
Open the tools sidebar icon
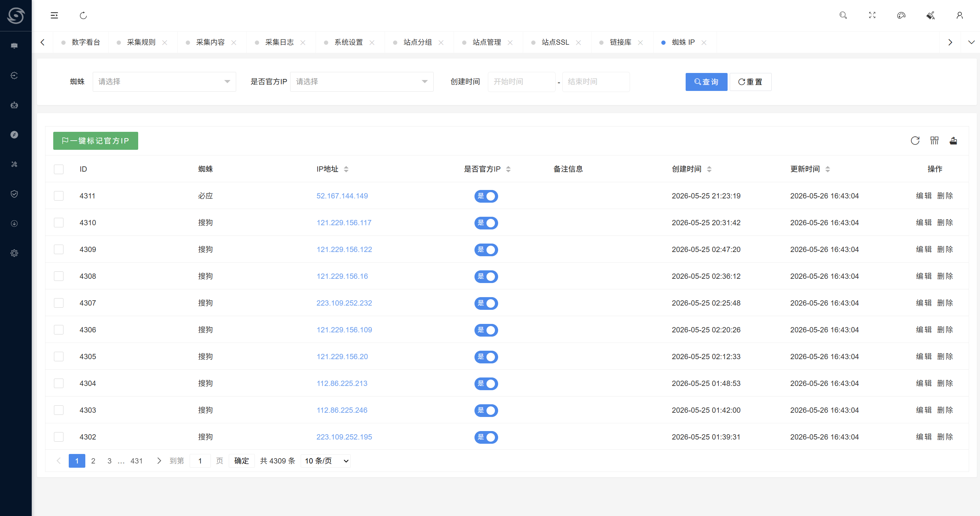pos(14,164)
